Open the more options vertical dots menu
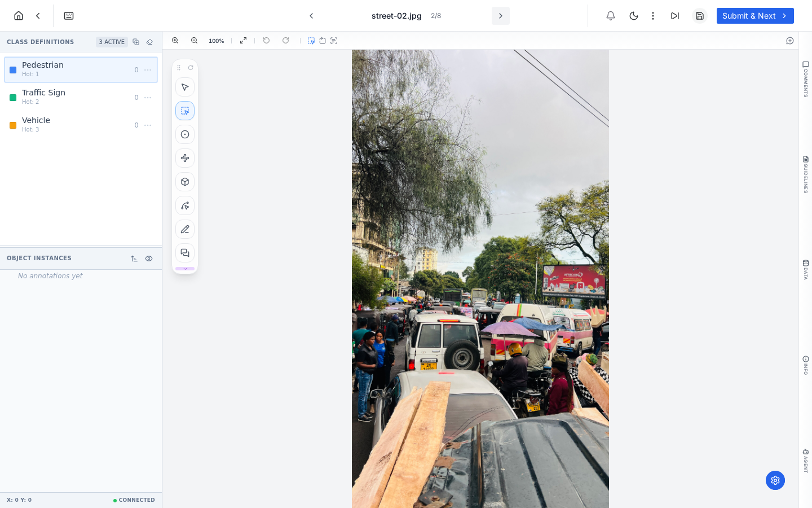This screenshot has width=812, height=508. [x=653, y=16]
